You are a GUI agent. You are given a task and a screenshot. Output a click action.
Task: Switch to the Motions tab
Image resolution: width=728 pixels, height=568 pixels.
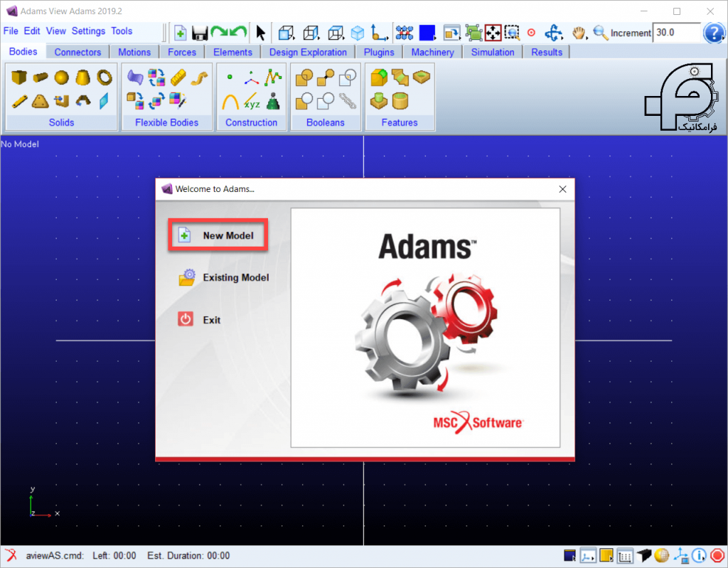coord(134,52)
